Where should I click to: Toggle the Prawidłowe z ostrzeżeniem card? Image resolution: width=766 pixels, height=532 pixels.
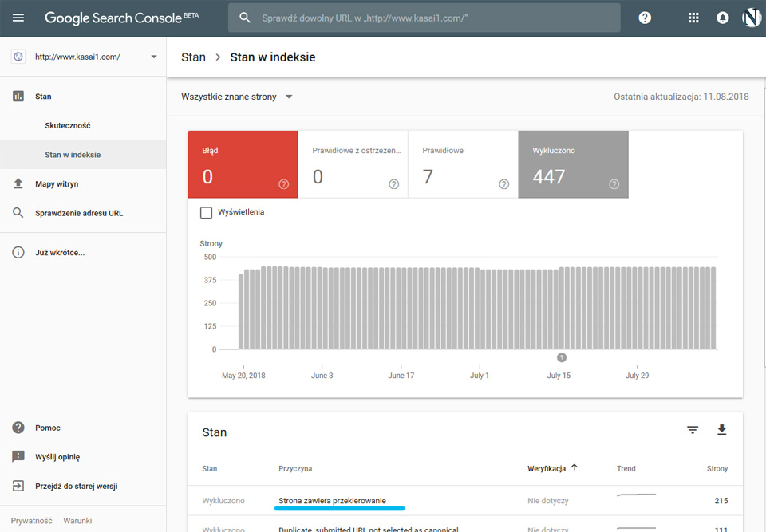353,164
